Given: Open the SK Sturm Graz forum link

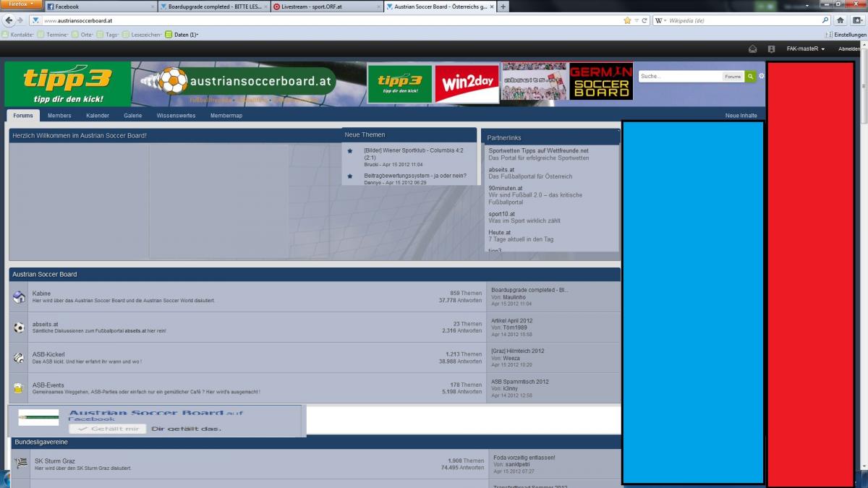Looking at the screenshot, I should pyautogui.click(x=55, y=461).
